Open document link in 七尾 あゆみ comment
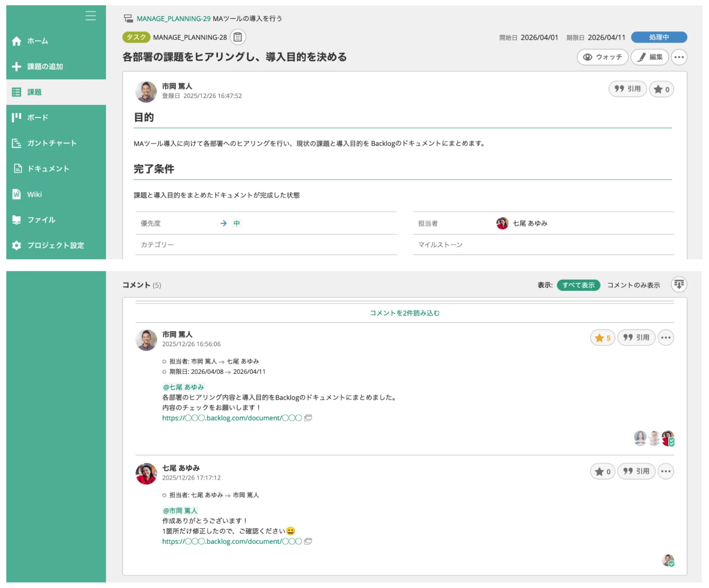The height and width of the screenshot is (588, 709). point(232,541)
